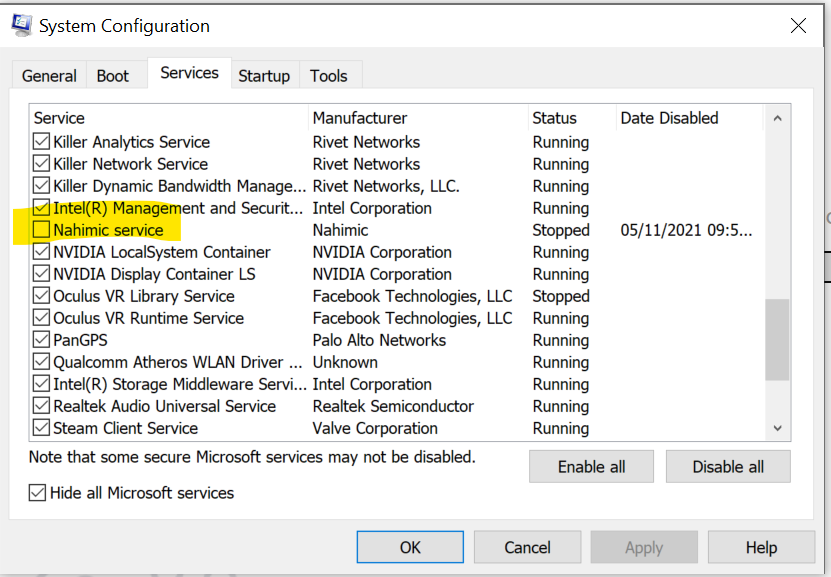The height and width of the screenshot is (577, 831).
Task: Click the PanGPS Running status cell
Action: (561, 340)
